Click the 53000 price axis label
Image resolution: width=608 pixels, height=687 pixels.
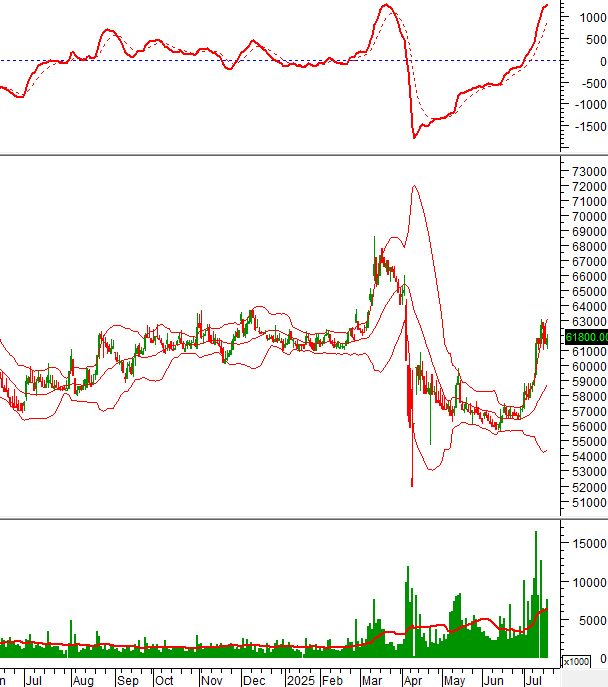pyautogui.click(x=589, y=472)
